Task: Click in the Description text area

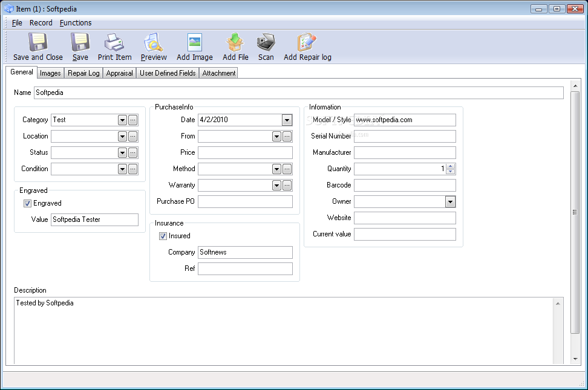Action: click(284, 331)
